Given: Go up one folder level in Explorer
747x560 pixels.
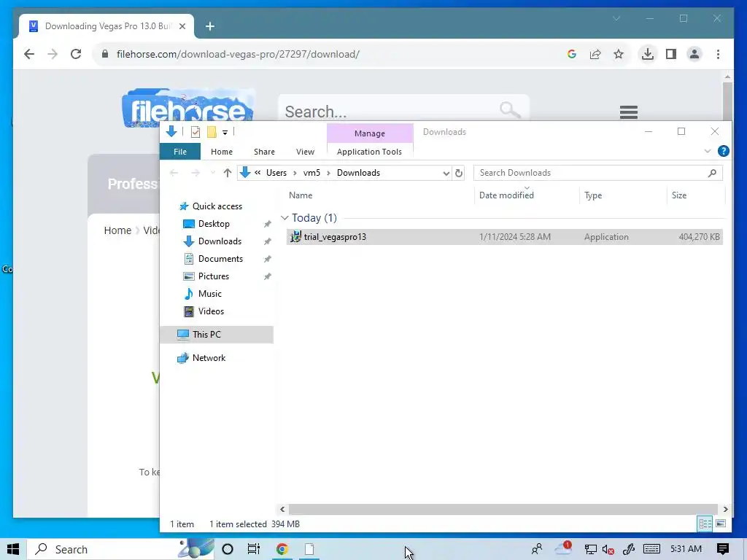Looking at the screenshot, I should point(228,173).
